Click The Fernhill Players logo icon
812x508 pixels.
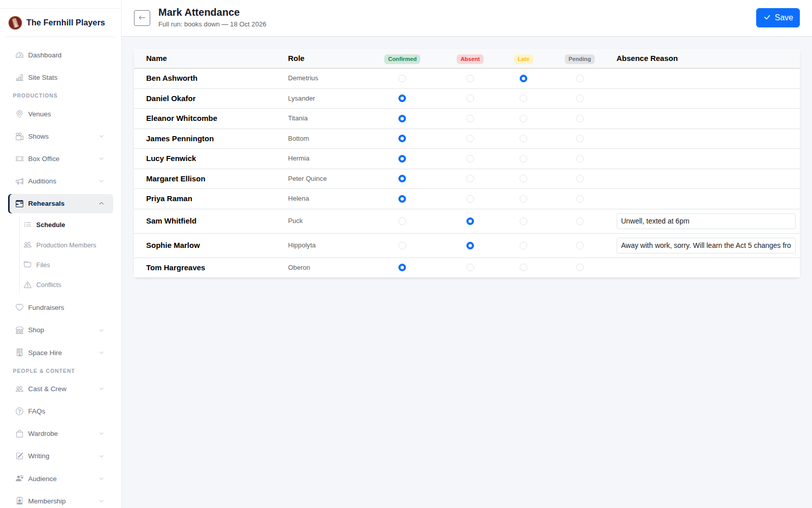[15, 23]
